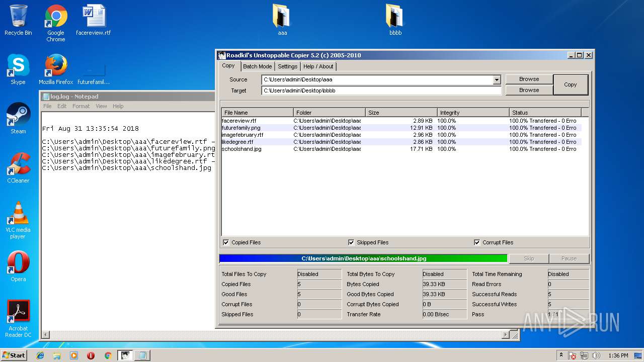Select the Copy tab
This screenshot has width=644, height=362.
pos(228,66)
